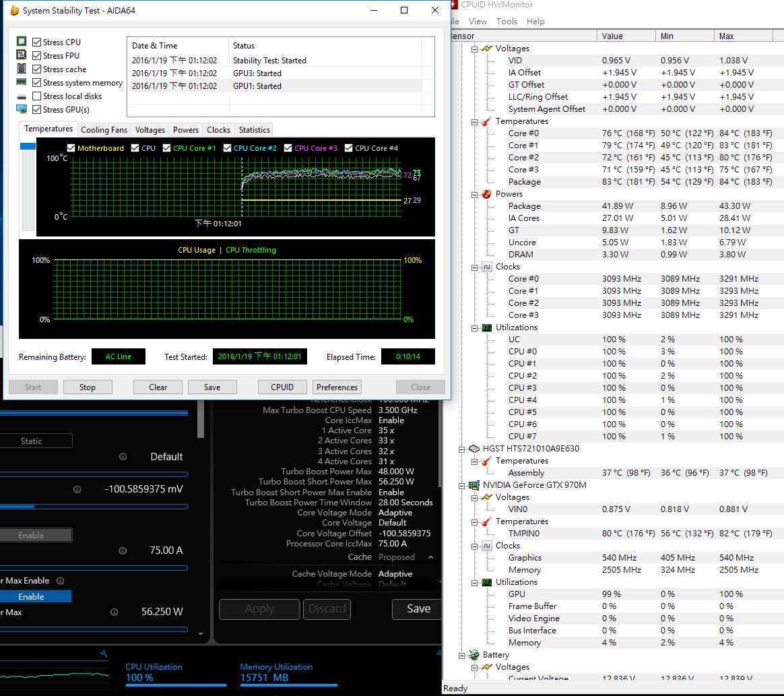Collapse the CPU Temperatures tree node
784x696 pixels.
[x=474, y=122]
